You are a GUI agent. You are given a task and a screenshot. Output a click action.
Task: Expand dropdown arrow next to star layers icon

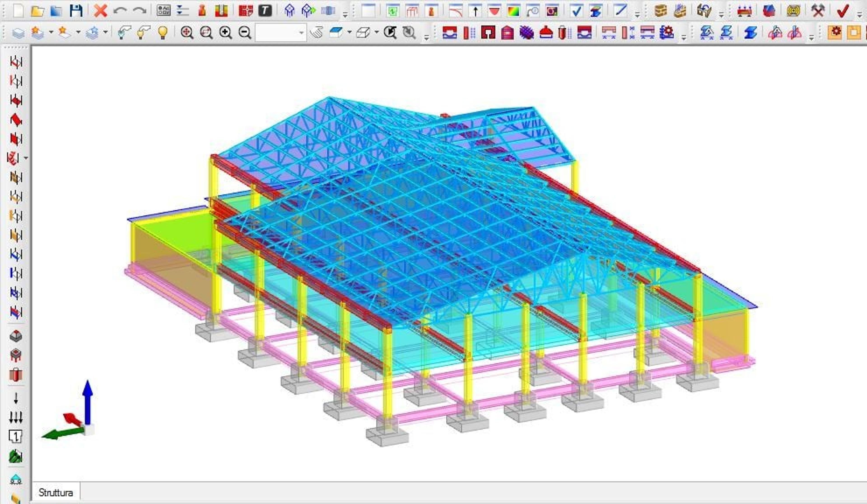[x=51, y=32]
